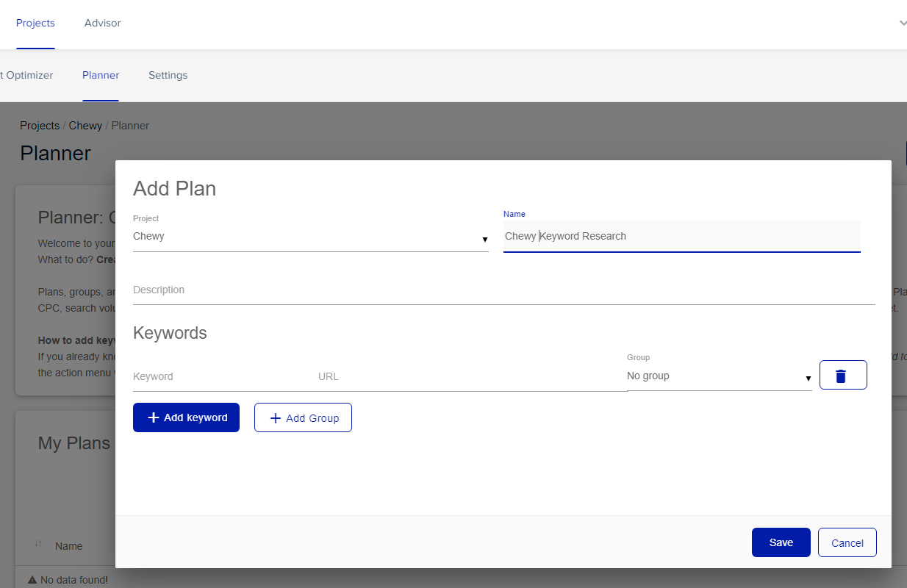Click the Add Group button
Image resolution: width=907 pixels, height=588 pixels.
coord(303,417)
